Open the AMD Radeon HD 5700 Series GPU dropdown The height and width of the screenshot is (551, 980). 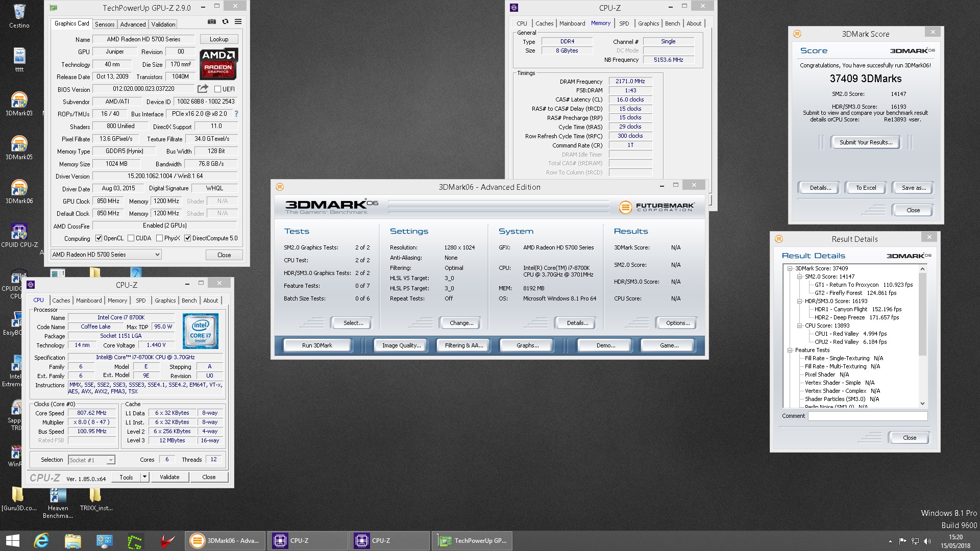click(106, 255)
